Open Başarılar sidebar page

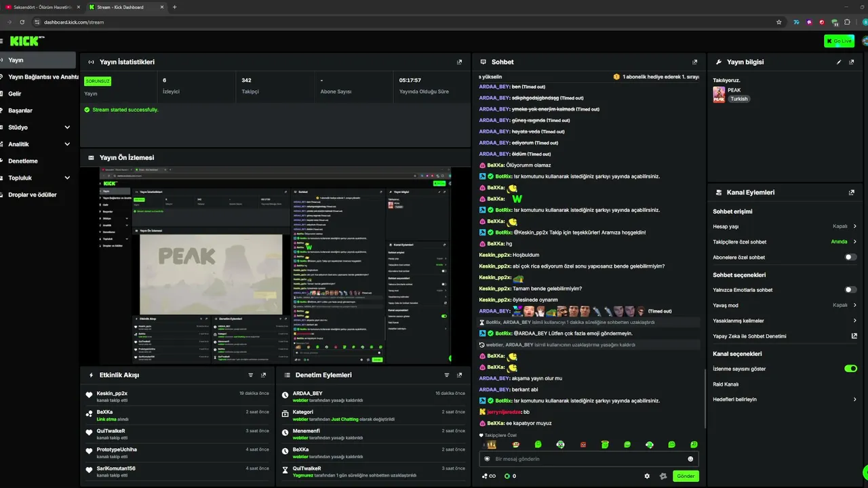pyautogui.click(x=38, y=110)
